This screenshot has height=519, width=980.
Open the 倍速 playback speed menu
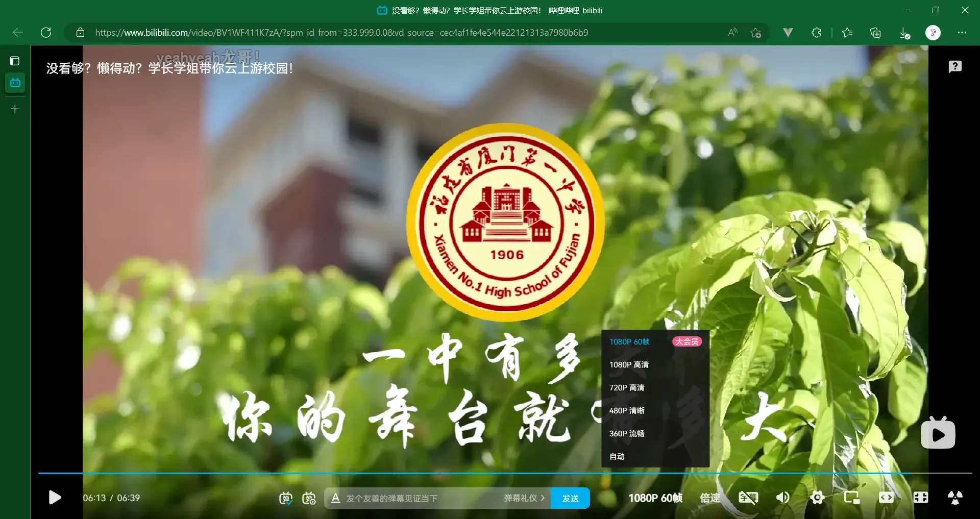click(x=710, y=498)
